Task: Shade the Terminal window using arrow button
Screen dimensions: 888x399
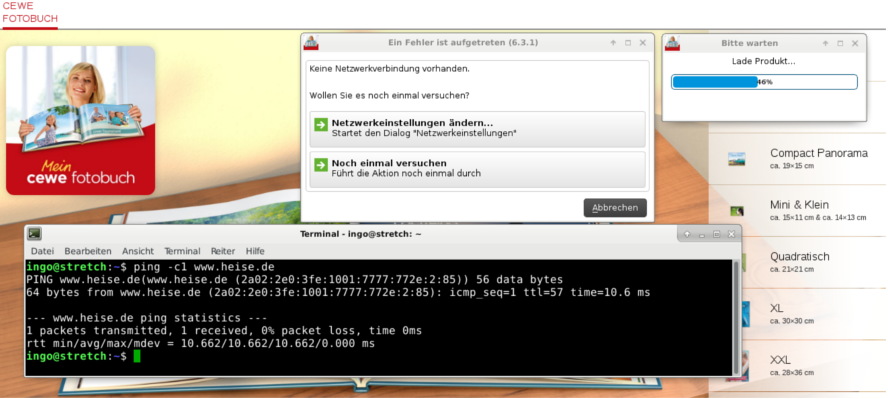Action: pos(687,234)
